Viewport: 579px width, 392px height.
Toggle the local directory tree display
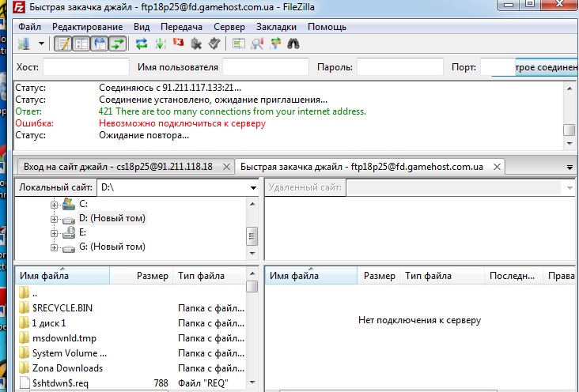81,44
